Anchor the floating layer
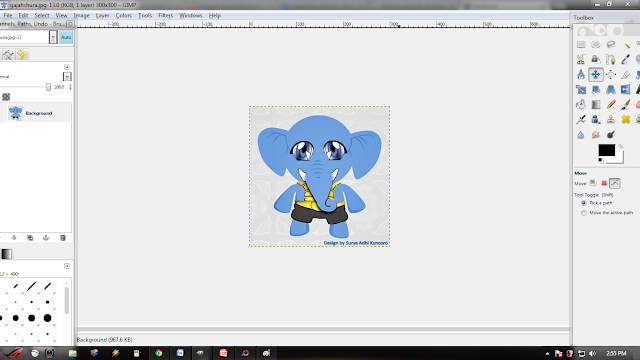The width and height of the screenshot is (640, 360). [46, 238]
